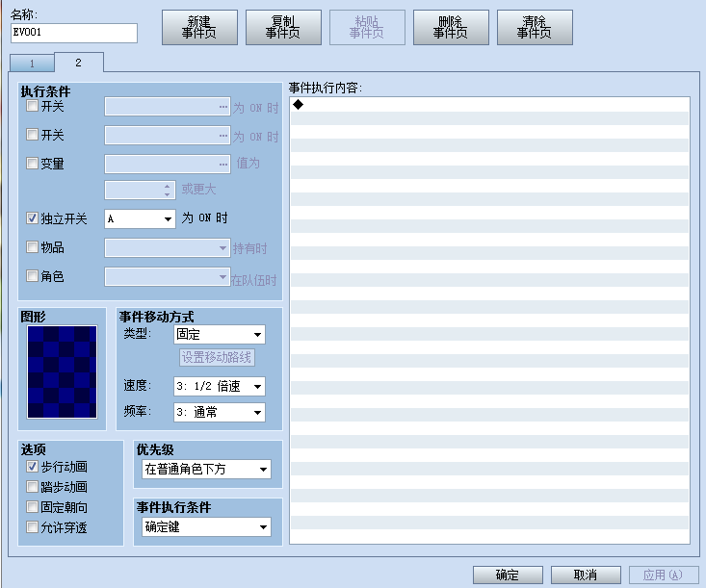The image size is (706, 588).
Task: Check the 物品 condition checkbox
Action: [x=32, y=246]
